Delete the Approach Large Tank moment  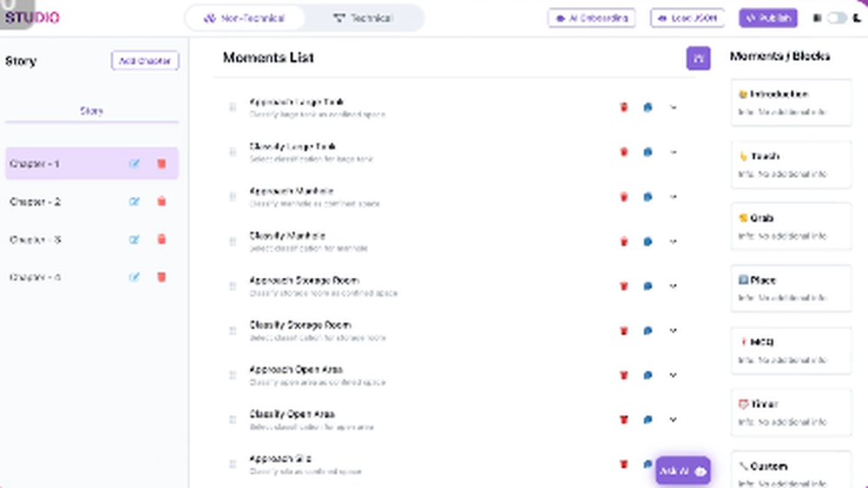pos(623,108)
